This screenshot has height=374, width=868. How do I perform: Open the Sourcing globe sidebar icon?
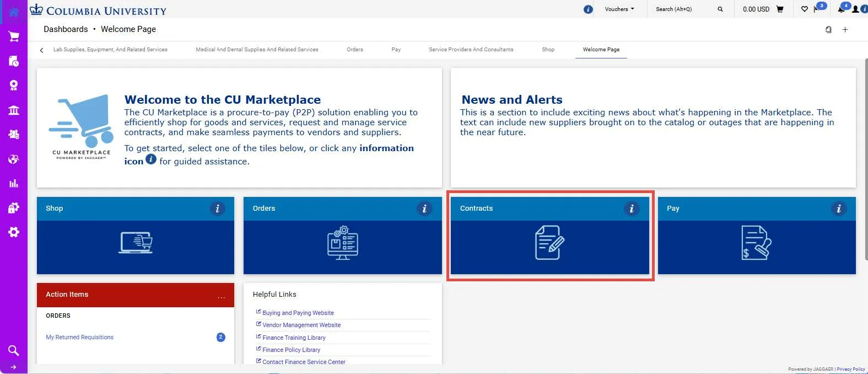coord(14,159)
